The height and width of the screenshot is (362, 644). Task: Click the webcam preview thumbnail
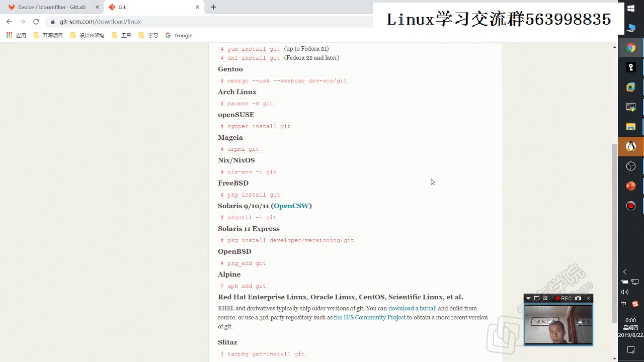click(x=558, y=324)
